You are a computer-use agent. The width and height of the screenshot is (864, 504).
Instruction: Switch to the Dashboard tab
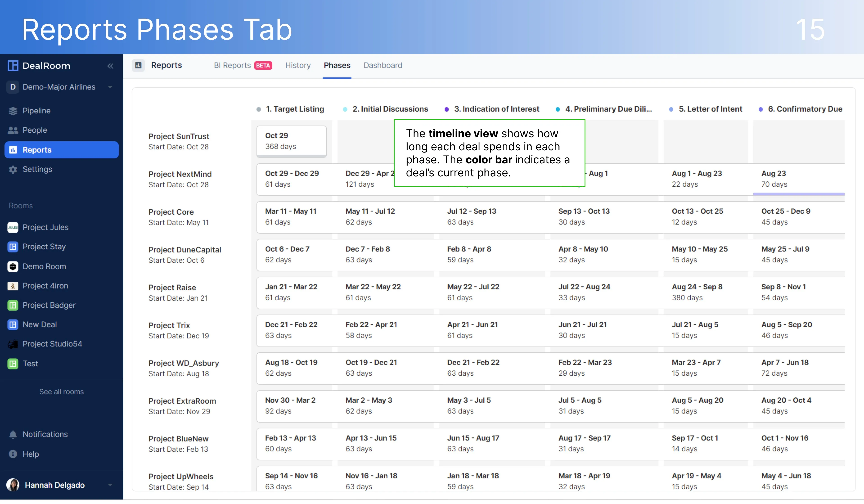[x=383, y=65]
